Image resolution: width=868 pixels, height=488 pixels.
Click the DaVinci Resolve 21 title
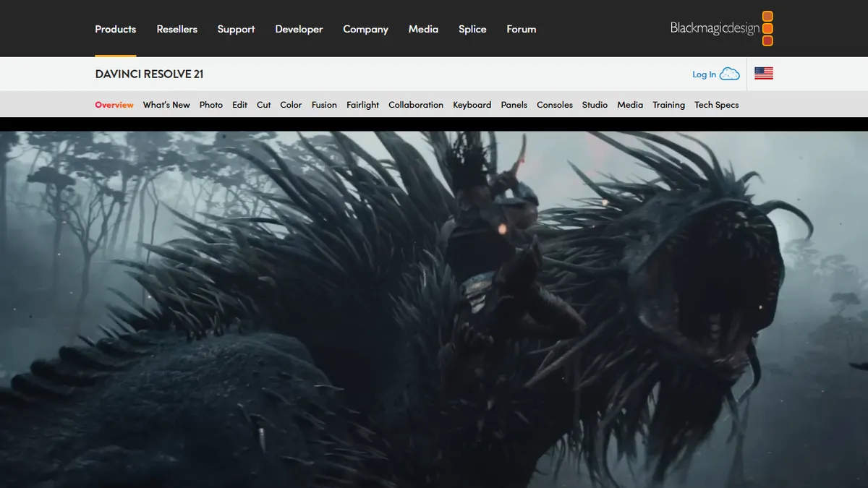tap(149, 74)
